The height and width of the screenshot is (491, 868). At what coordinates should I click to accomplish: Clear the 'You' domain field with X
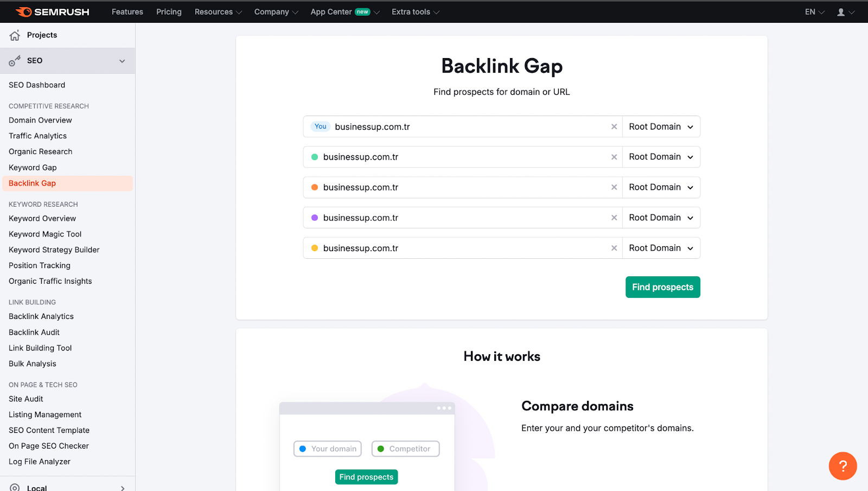(x=614, y=126)
